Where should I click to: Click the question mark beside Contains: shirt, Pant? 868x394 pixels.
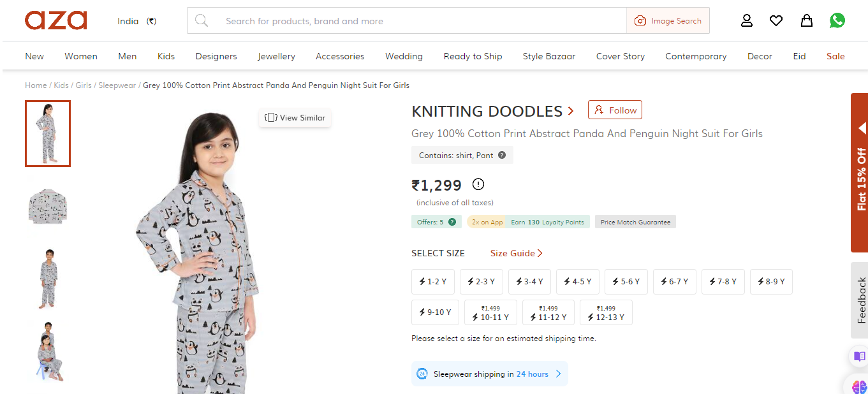click(x=502, y=156)
